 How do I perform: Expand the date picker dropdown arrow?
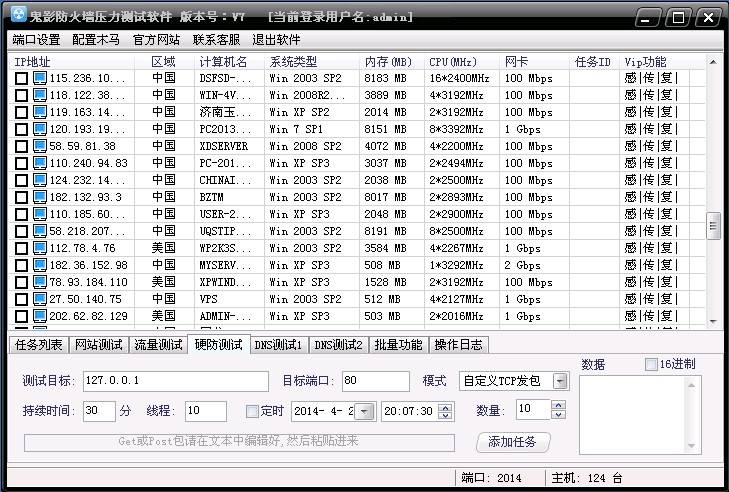pyautogui.click(x=364, y=411)
